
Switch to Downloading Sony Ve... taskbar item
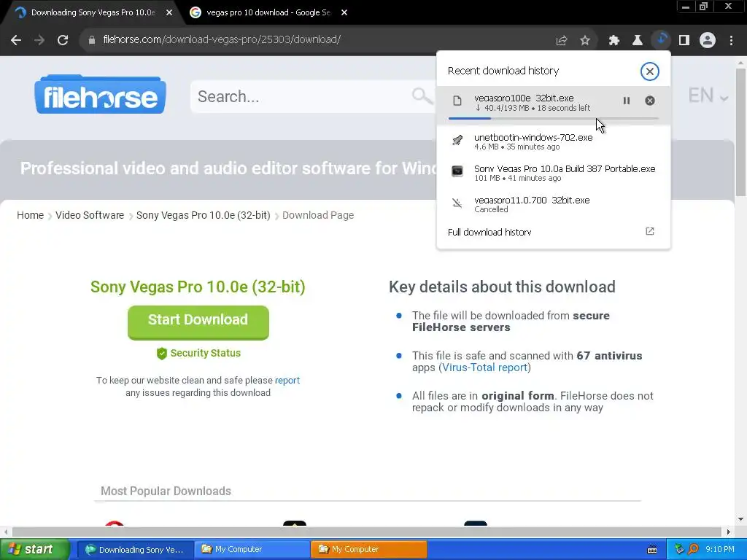tap(135, 550)
